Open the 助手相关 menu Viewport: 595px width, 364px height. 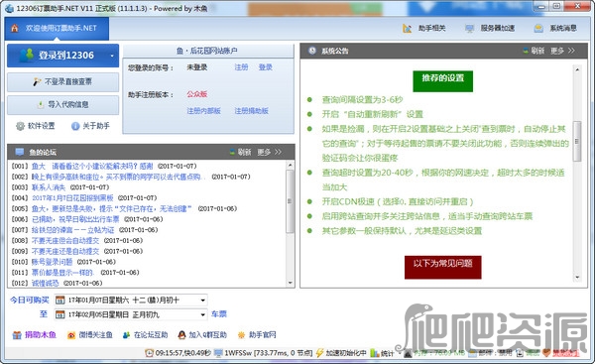(x=424, y=28)
